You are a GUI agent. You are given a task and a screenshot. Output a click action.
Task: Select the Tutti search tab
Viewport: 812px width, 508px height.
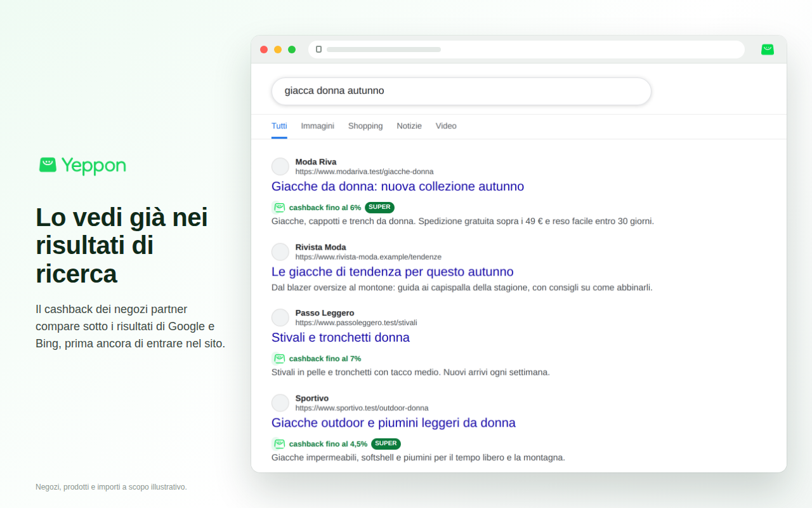pos(279,126)
